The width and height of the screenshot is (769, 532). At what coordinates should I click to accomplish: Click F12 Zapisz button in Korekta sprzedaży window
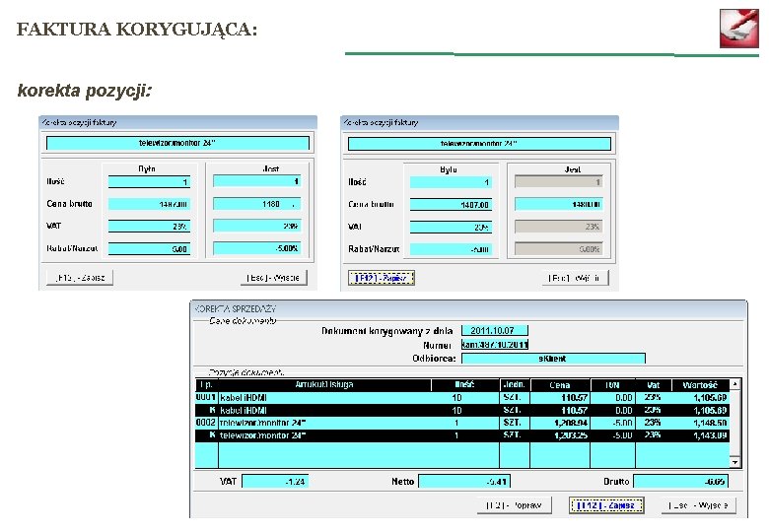(606, 505)
